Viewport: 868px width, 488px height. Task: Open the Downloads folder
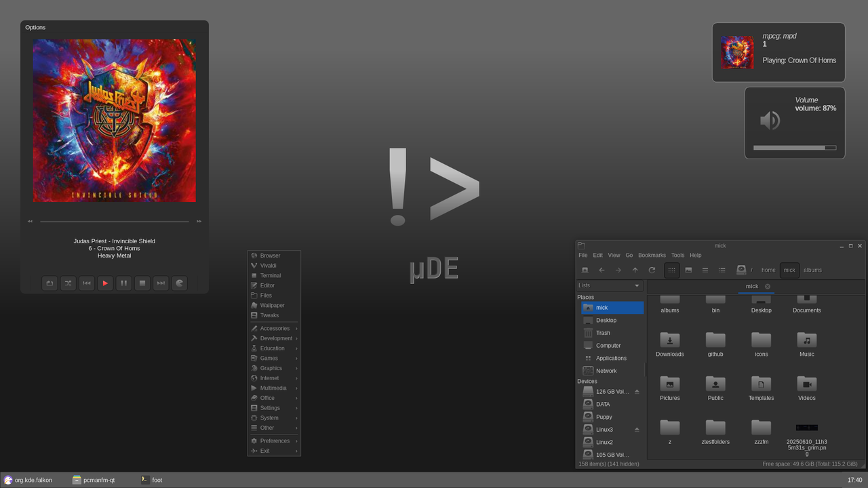coord(670,344)
